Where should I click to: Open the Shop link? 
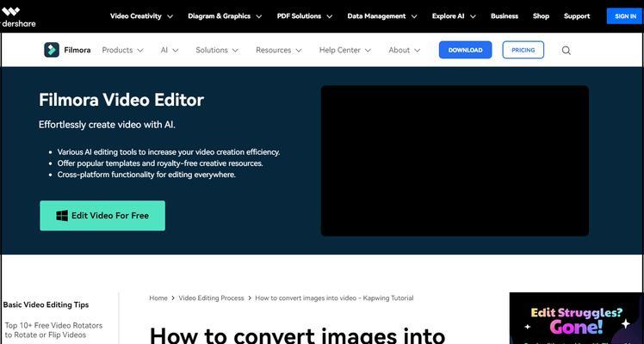coord(541,16)
